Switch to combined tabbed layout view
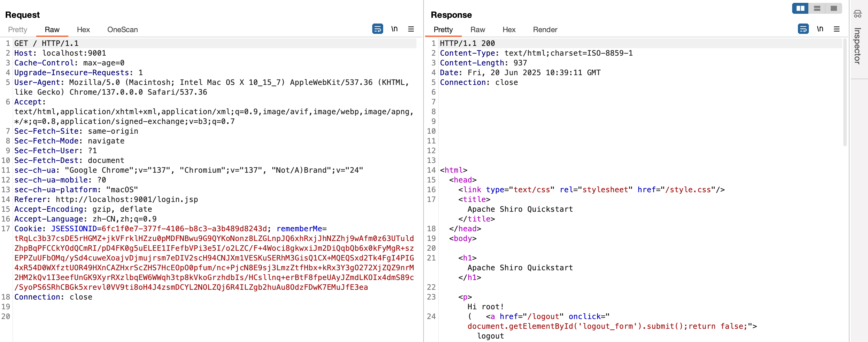The height and width of the screenshot is (342, 868). tap(834, 8)
